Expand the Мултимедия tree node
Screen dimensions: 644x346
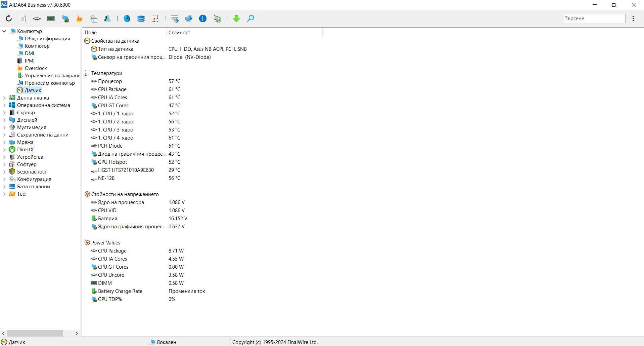(x=4, y=127)
